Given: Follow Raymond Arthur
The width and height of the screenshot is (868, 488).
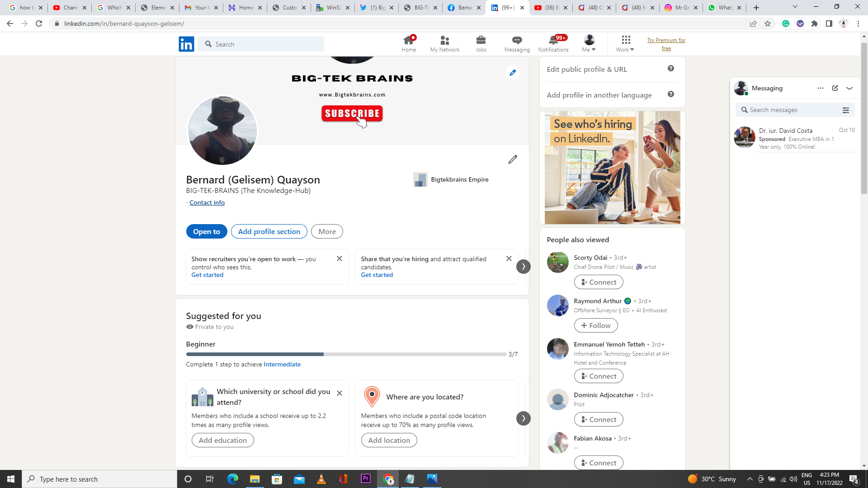Looking at the screenshot, I should [595, 325].
